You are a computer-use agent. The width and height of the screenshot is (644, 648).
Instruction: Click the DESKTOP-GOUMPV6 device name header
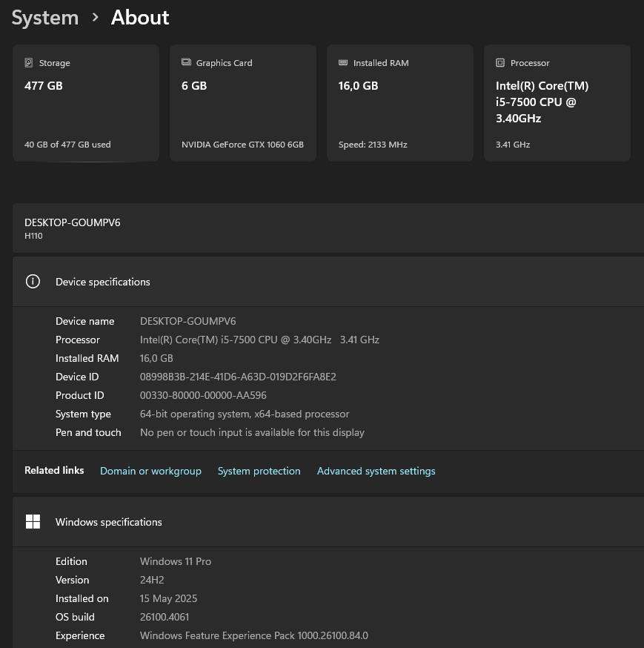click(x=72, y=222)
